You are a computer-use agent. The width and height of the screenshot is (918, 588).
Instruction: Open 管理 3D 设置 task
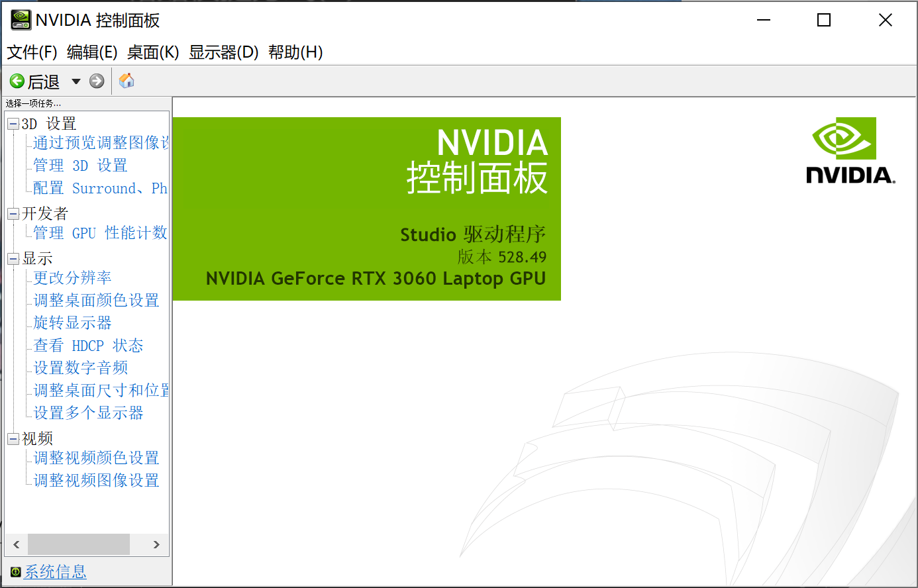[80, 166]
